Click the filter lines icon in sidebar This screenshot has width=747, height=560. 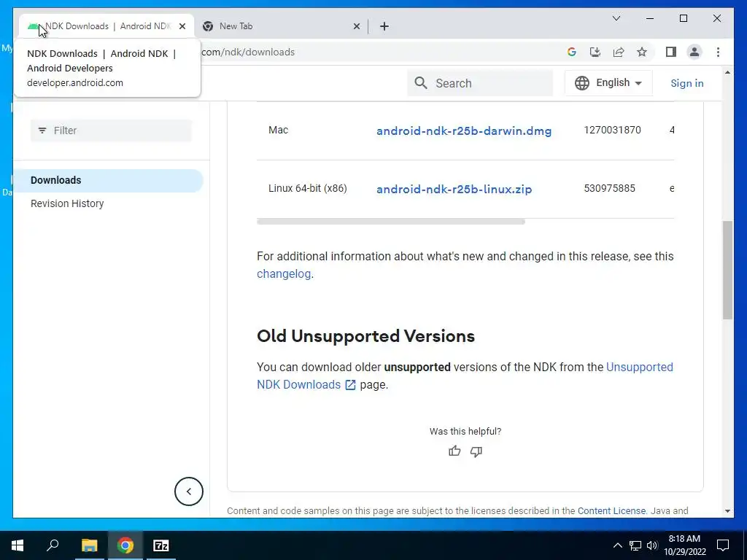(42, 131)
